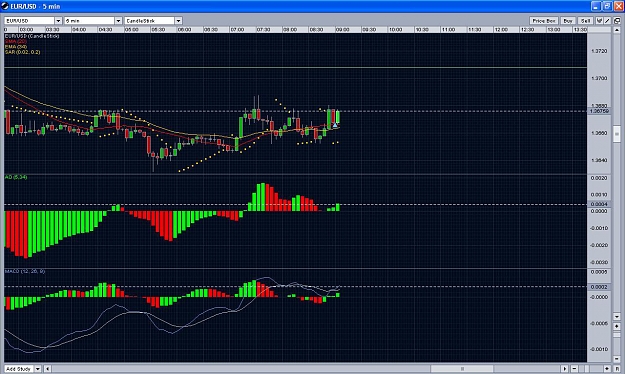Click the -0.0010 MACD axis label
Viewport: 625px width, 374px height.
599,349
